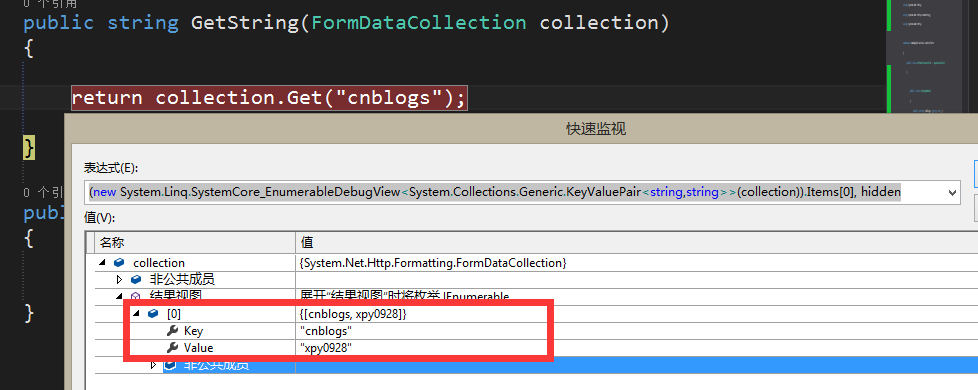Click the FormDataCollection type value of collection
978x390 pixels.
coord(433,263)
